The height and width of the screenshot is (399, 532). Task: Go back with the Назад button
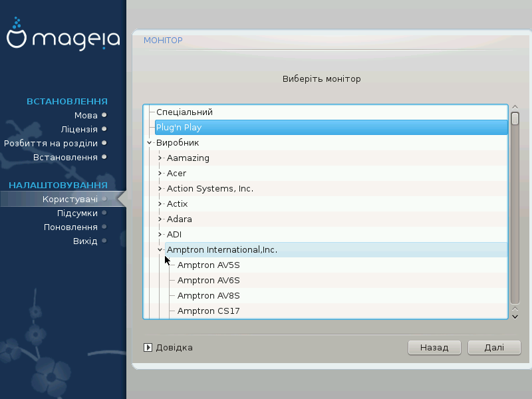coord(434,347)
